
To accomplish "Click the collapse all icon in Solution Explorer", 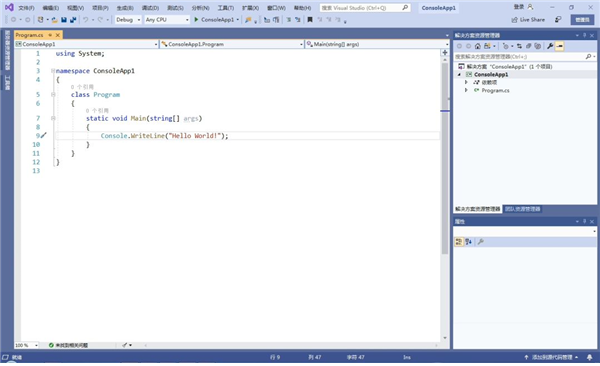I will tap(528, 46).
